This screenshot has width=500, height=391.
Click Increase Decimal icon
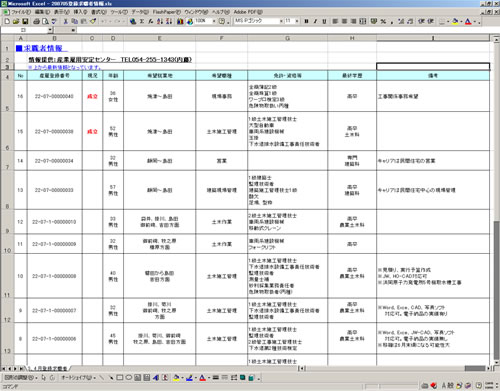(x=401, y=21)
